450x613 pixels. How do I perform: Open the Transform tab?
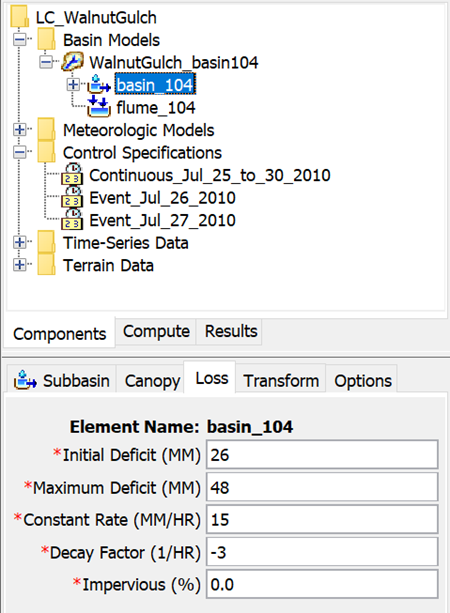281,380
